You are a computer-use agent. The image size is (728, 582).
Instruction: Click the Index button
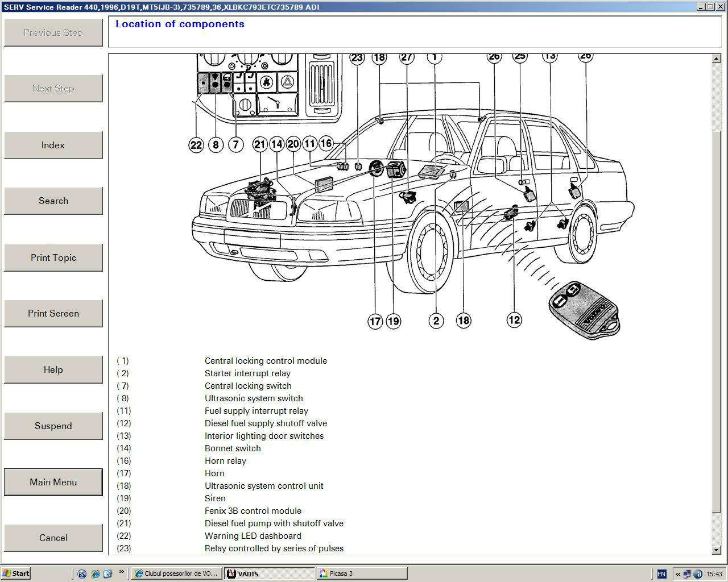[53, 145]
